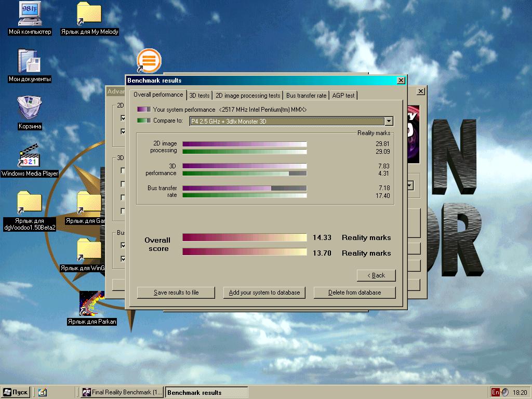Click Delete from database button
The image size is (532, 399).
tap(354, 292)
